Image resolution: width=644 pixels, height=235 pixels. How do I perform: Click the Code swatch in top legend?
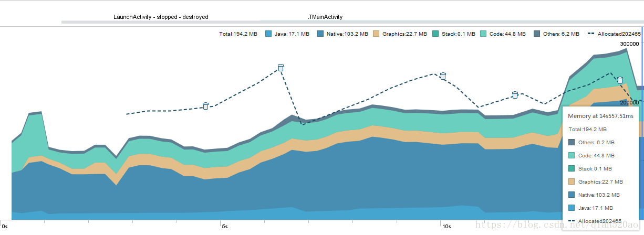pos(483,34)
